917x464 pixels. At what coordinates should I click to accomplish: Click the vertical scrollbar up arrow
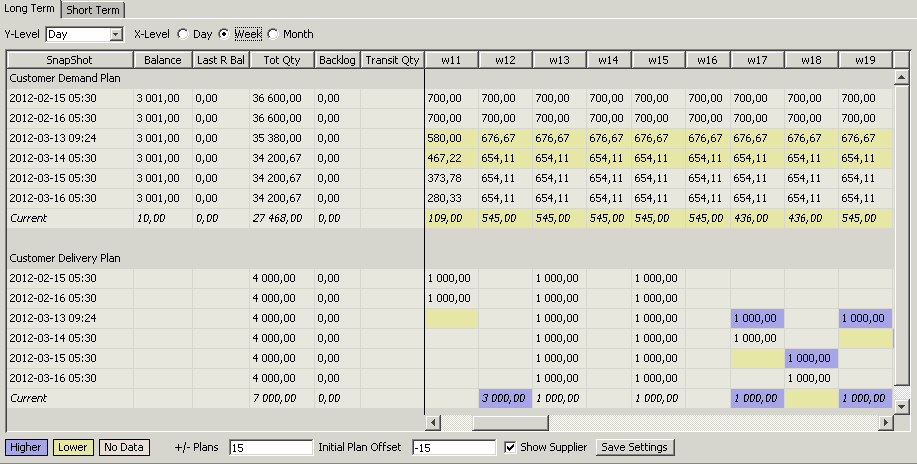[x=901, y=77]
